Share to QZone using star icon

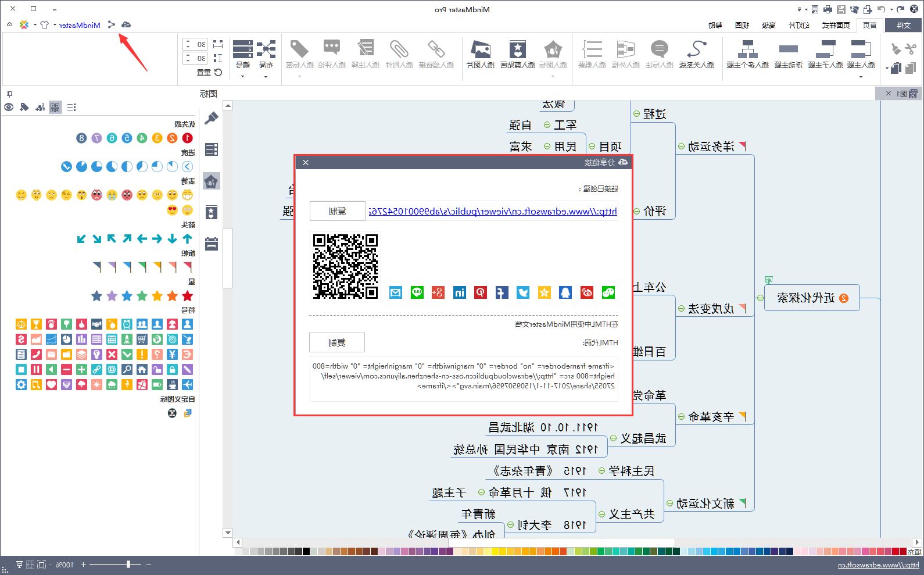(x=545, y=292)
